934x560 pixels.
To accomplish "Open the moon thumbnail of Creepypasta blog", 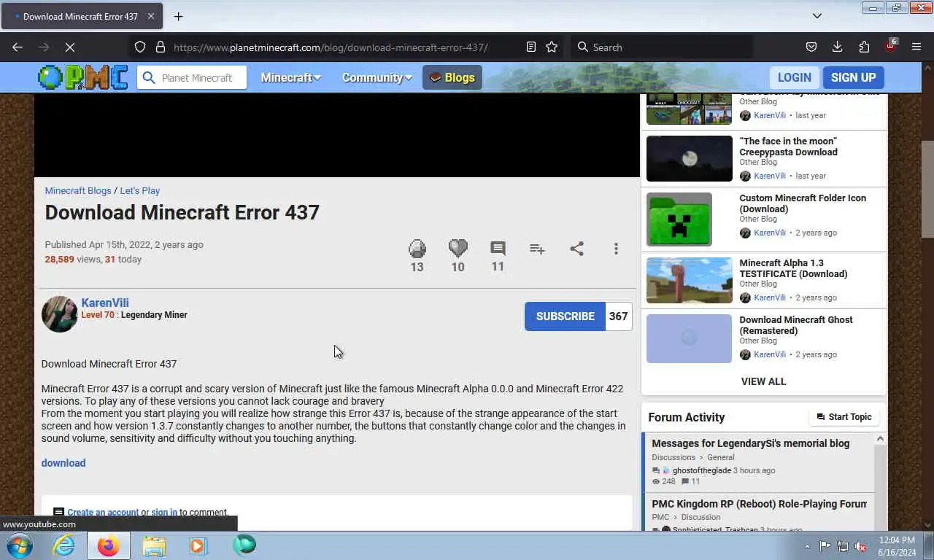I will [689, 158].
